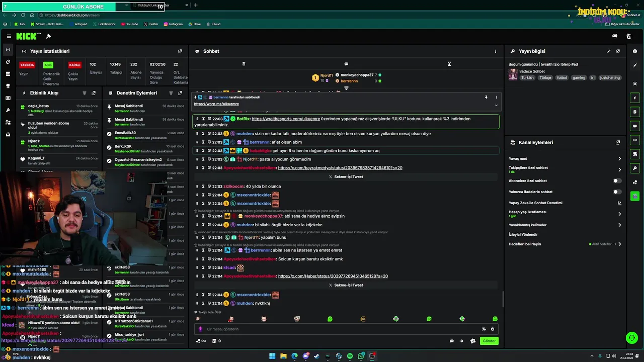Toggle the chat widget in right sidebar
This screenshot has height=362, width=644.
pyautogui.click(x=635, y=126)
